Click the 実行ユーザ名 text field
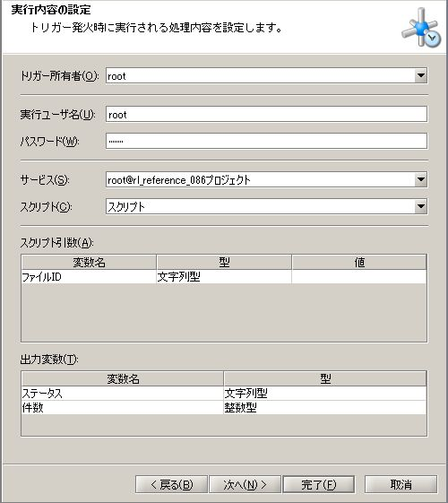 266,114
